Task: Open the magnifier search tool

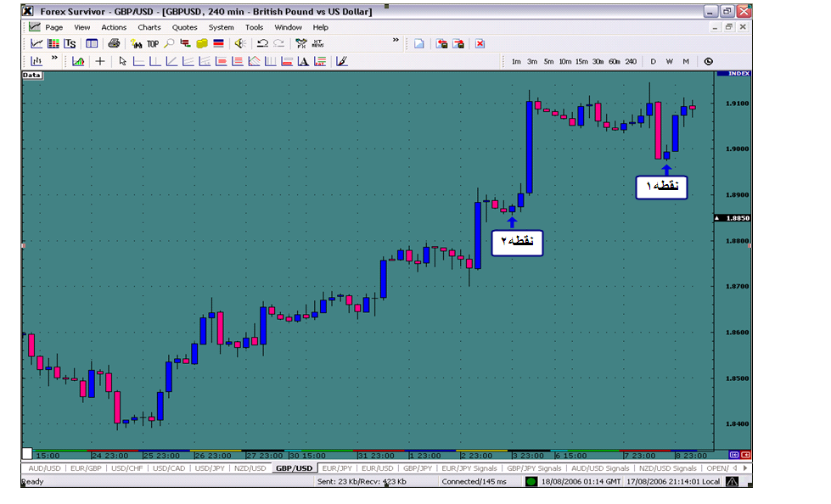Action: pyautogui.click(x=169, y=43)
